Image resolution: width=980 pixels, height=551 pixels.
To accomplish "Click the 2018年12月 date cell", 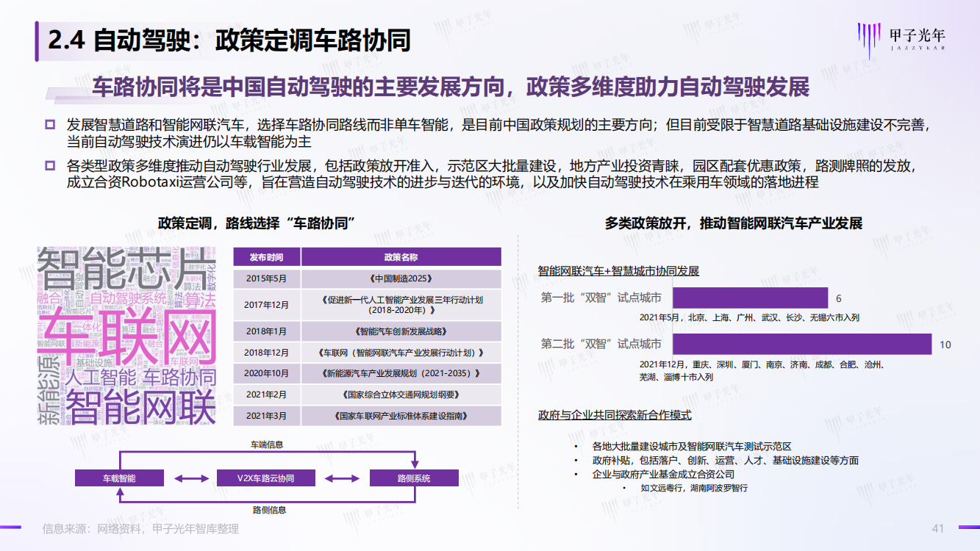I will 265,353.
